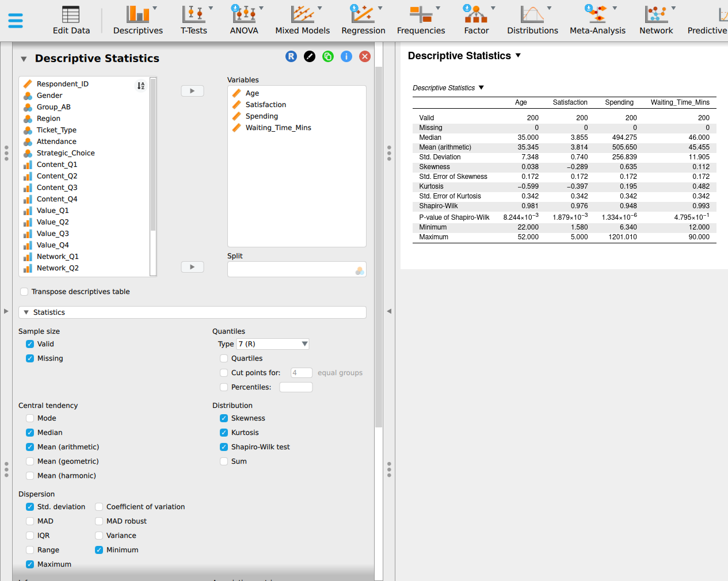728x581 pixels.
Task: Open Descriptive Statistics table dropdown arrow
Action: coord(481,88)
